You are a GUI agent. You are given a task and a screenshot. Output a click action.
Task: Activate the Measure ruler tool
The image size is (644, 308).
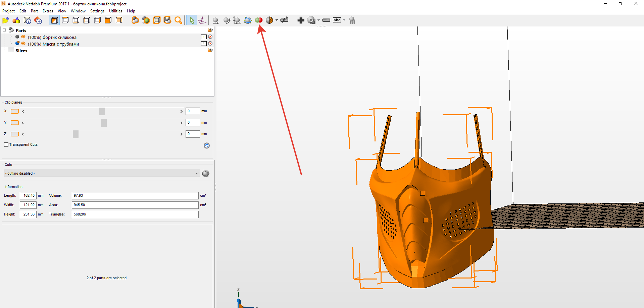click(326, 20)
